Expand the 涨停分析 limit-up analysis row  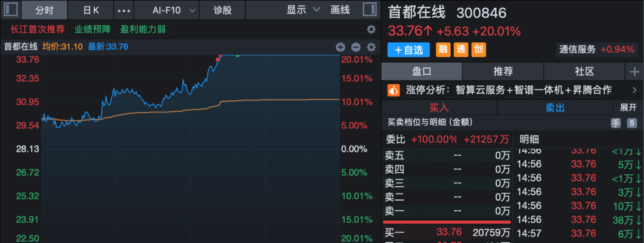634,90
